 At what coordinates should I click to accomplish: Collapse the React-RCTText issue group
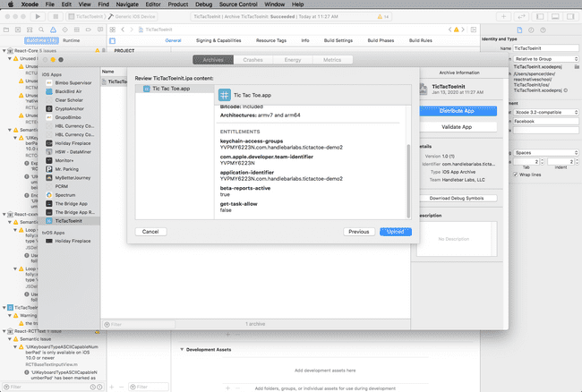(4, 331)
